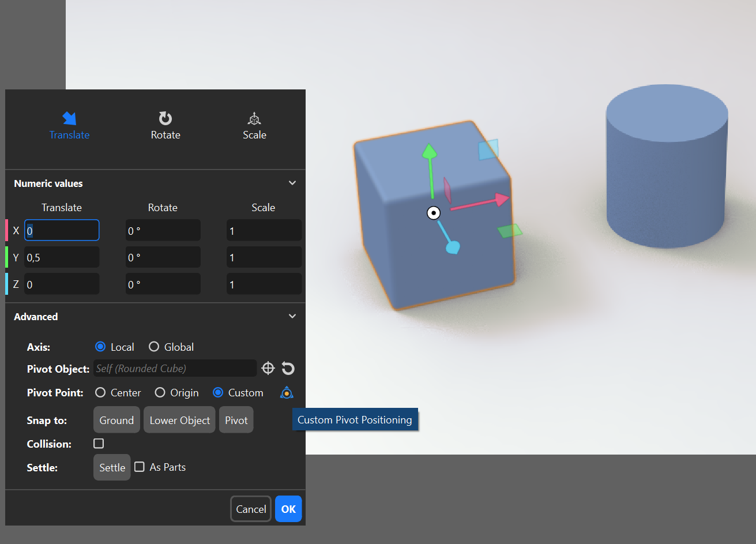756x544 pixels.
Task: Enable the Collision checkbox
Action: 99,444
